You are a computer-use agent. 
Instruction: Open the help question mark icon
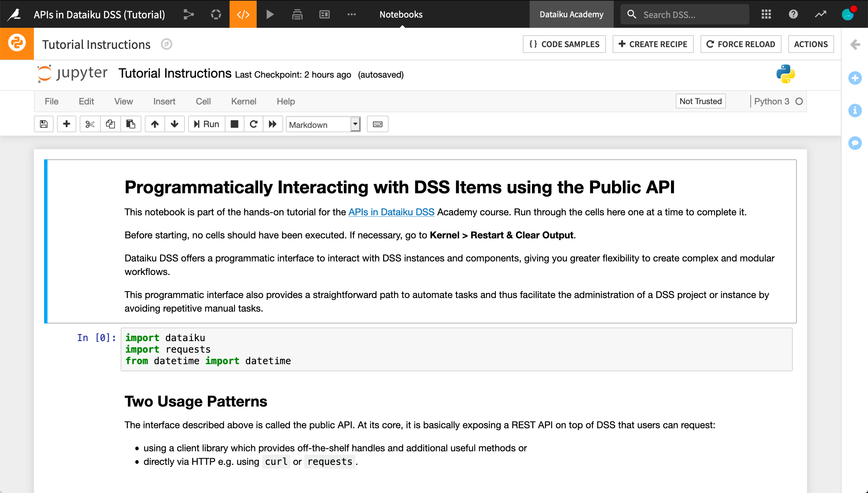[793, 14]
